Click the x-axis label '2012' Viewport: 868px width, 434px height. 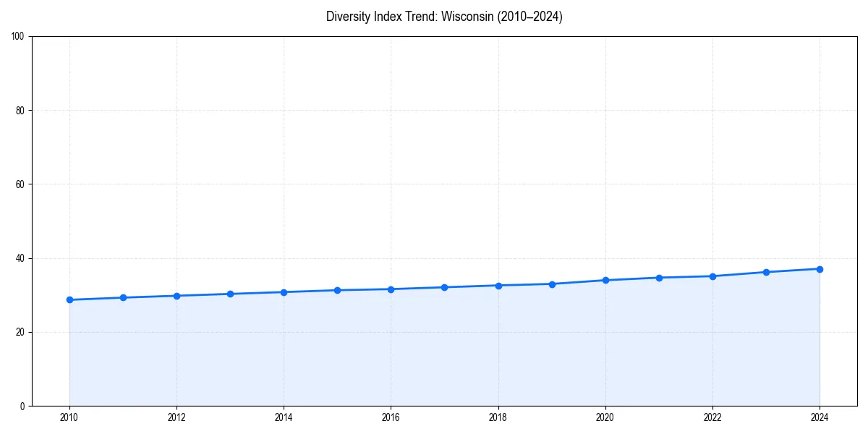click(x=176, y=417)
